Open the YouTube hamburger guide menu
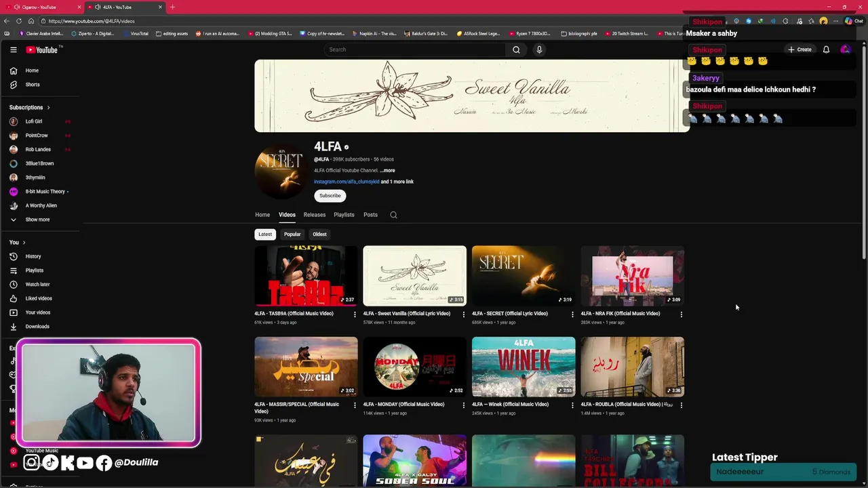Image resolution: width=868 pixels, height=488 pixels. click(13, 49)
